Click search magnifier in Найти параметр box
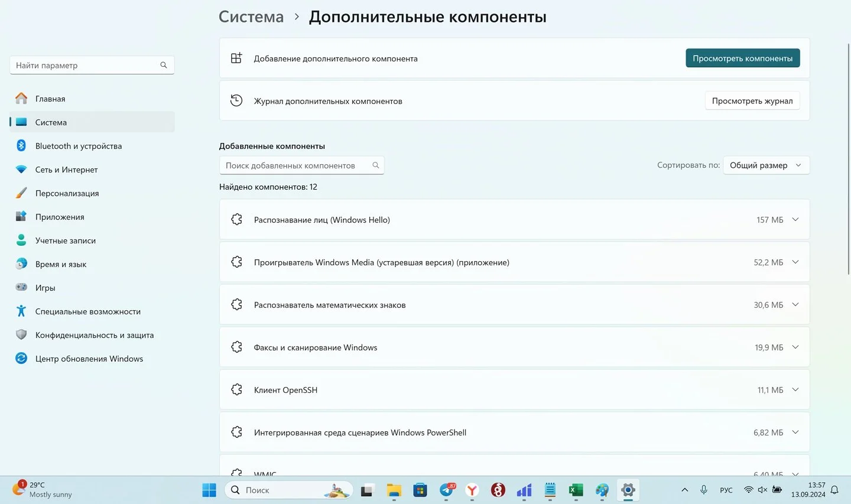Screen dimensions: 851x504 [164, 65]
